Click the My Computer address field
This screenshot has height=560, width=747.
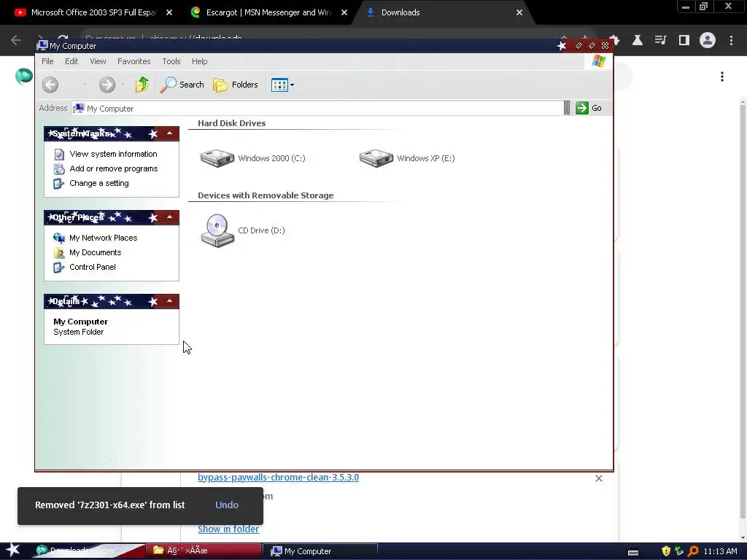(317, 109)
